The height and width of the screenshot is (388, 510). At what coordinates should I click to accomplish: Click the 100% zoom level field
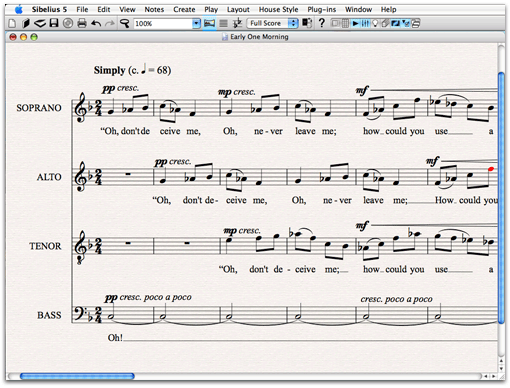click(163, 23)
